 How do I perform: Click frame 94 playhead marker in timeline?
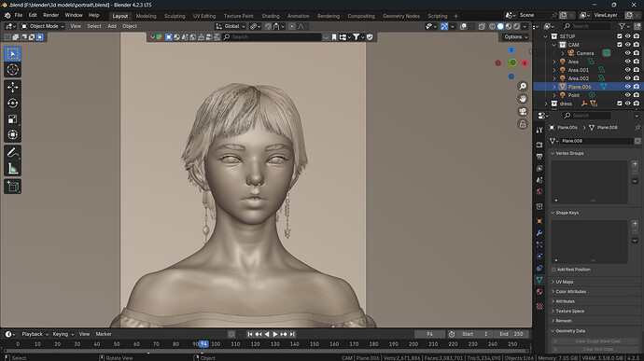(x=203, y=344)
